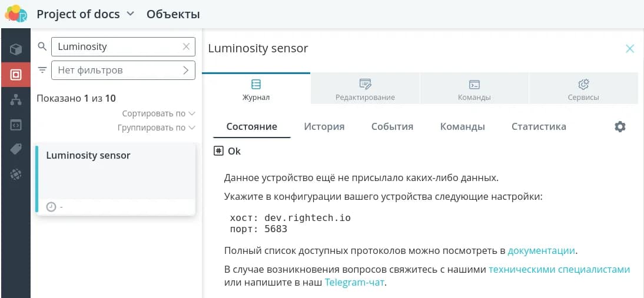Open the tags icon in sidebar

pos(16,149)
